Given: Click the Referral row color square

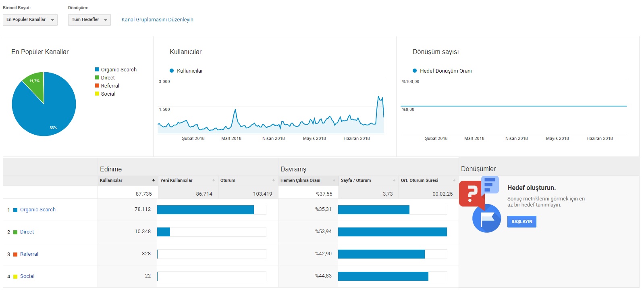Looking at the screenshot, I should click(15, 255).
